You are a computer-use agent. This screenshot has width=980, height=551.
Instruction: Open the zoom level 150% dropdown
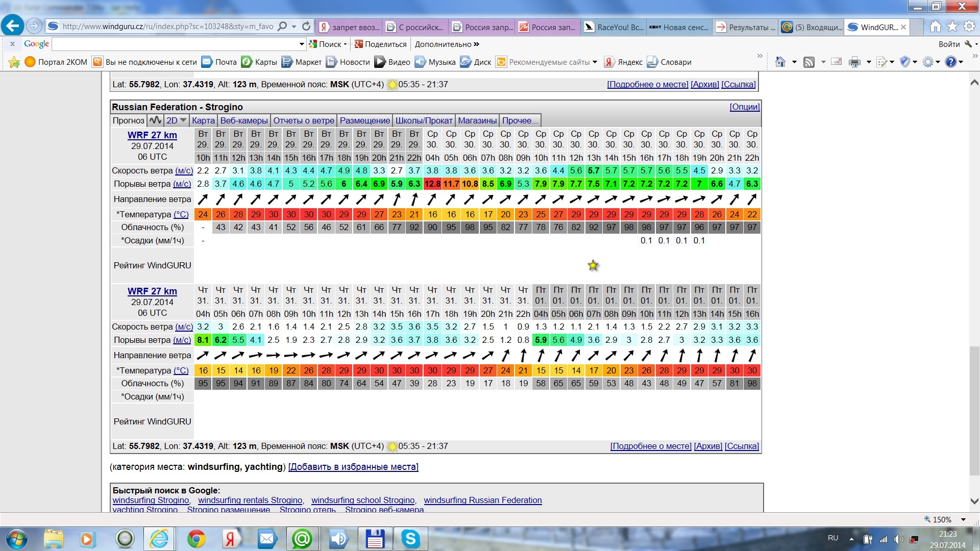point(963,519)
